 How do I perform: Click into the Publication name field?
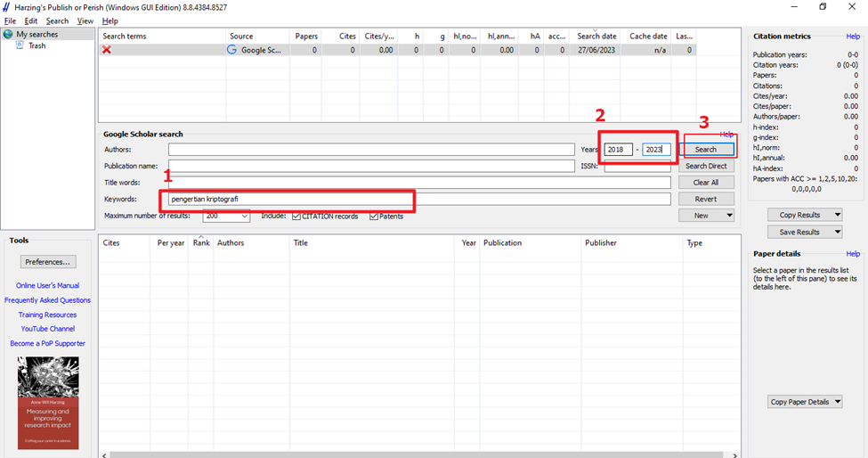coord(371,166)
